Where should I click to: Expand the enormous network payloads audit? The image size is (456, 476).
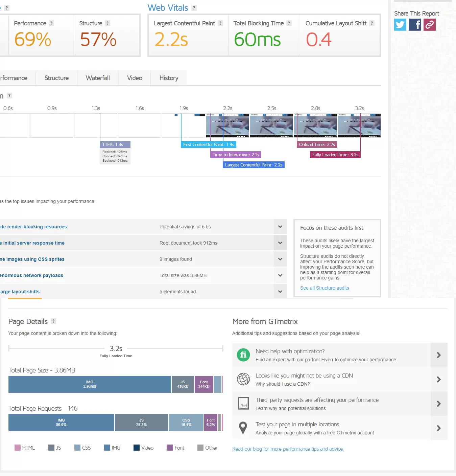[x=280, y=275]
